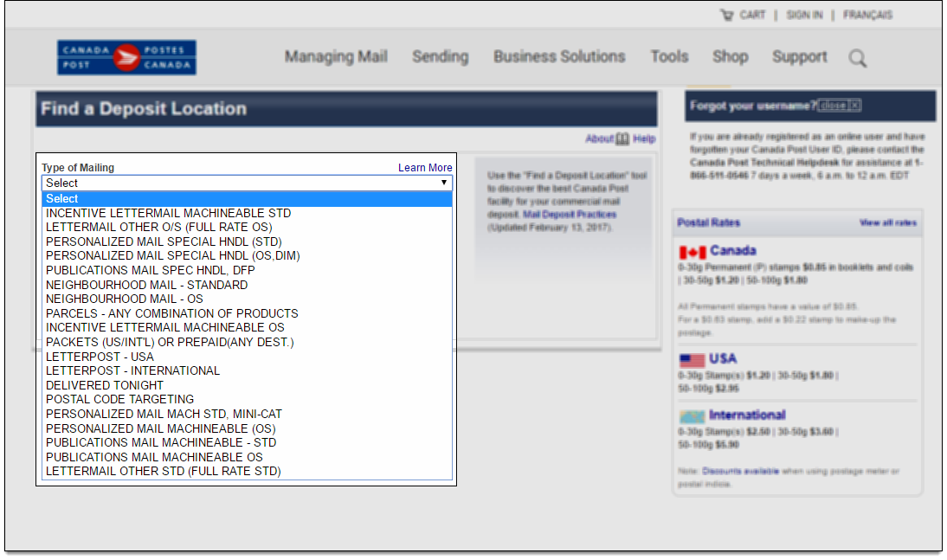
Task: Select PARCELS - ANY COMBINATION OF PRODUCTS
Action: tap(247, 313)
